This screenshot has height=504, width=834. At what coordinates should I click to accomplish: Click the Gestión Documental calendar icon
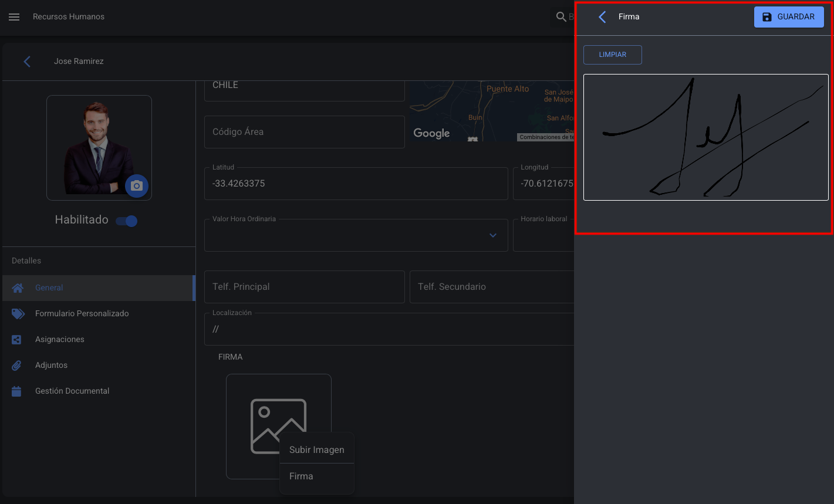[17, 391]
